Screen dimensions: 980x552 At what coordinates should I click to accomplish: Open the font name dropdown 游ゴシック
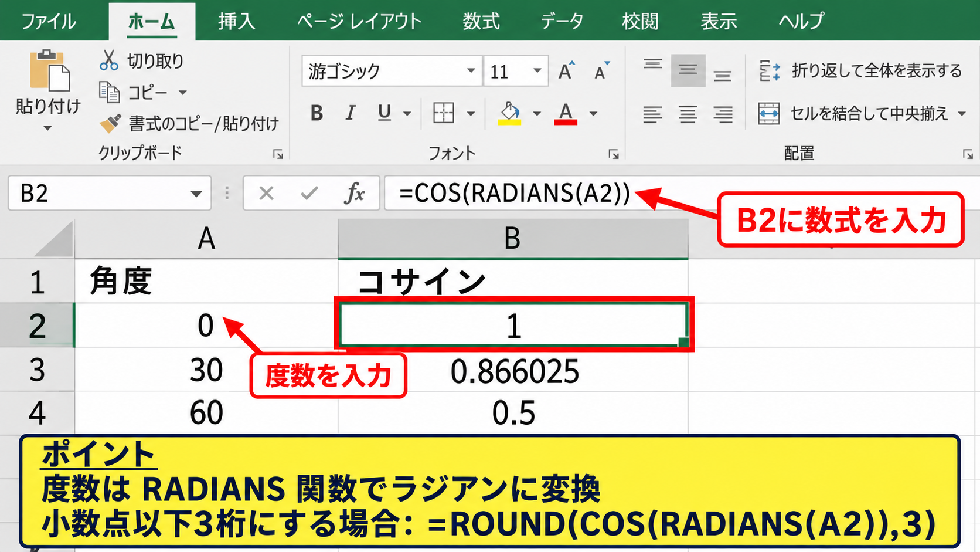pyautogui.click(x=471, y=71)
